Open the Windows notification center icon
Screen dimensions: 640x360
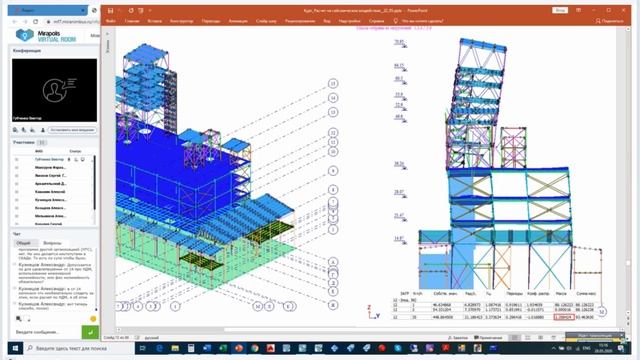621,348
